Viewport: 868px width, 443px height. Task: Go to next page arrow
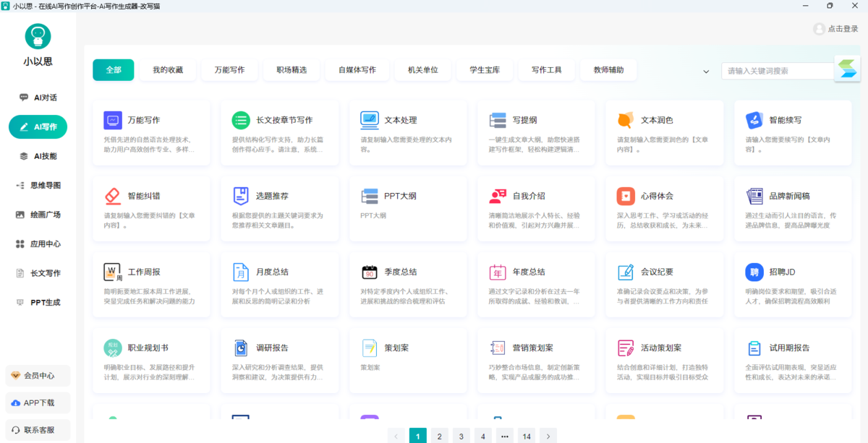pos(548,436)
